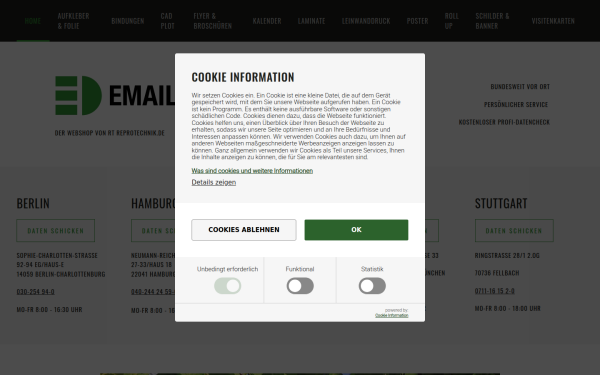The height and width of the screenshot is (375, 600).
Task: Click Kostenloser Profi-Datencheck text
Action: tap(504, 122)
